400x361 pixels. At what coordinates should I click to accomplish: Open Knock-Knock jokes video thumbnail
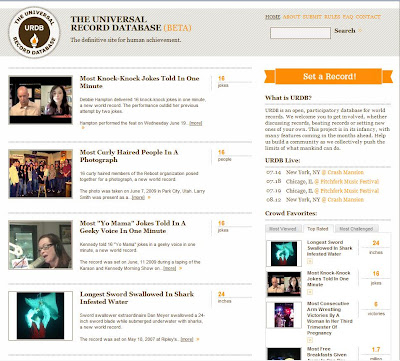coord(40,100)
